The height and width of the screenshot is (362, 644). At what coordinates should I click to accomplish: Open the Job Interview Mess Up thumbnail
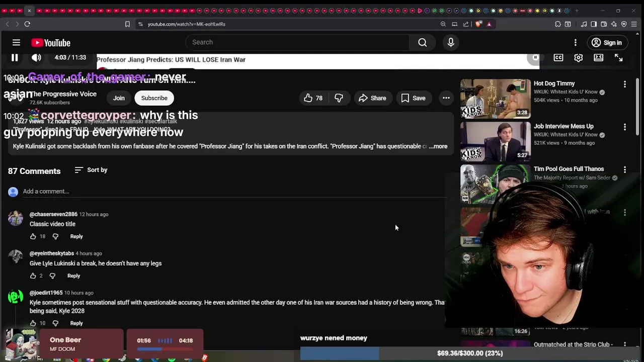[x=495, y=141]
